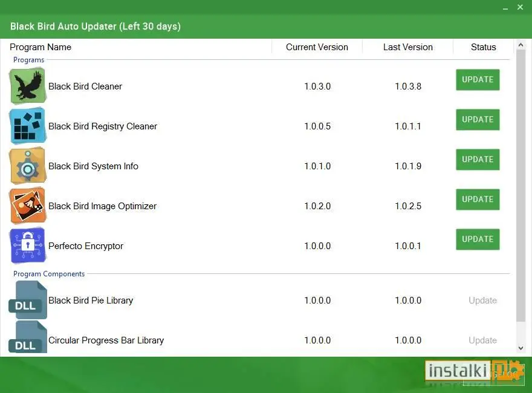Image resolution: width=532 pixels, height=393 pixels.
Task: Click the Last Version column header
Action: click(x=408, y=47)
